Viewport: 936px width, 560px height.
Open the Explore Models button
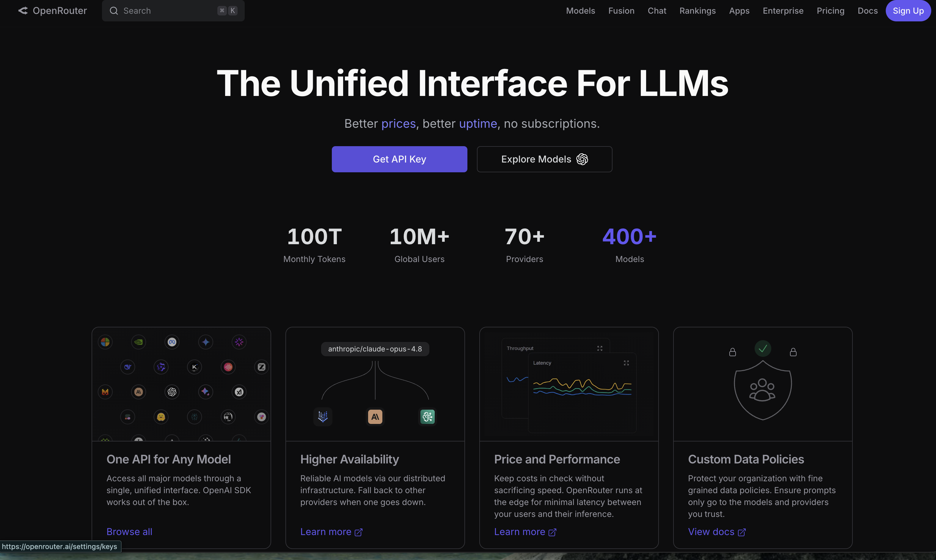(x=544, y=159)
